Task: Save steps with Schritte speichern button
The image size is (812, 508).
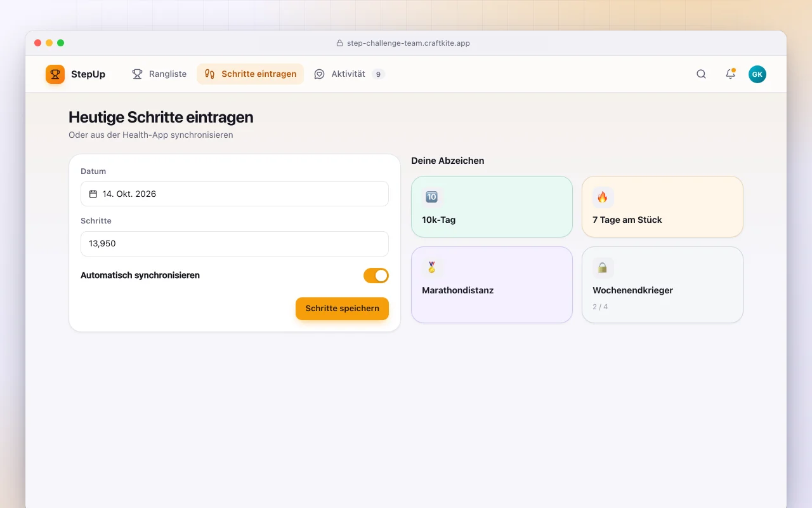Action: point(343,309)
